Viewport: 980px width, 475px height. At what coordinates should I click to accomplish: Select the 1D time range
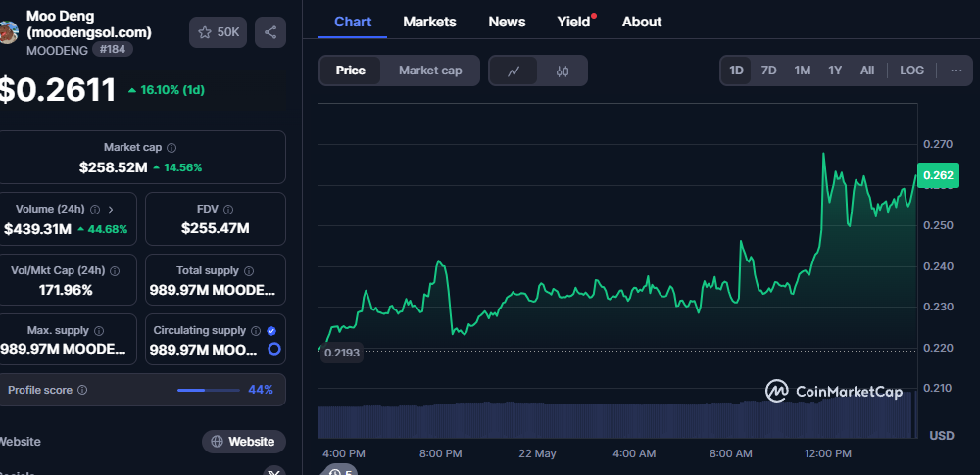pyautogui.click(x=736, y=71)
